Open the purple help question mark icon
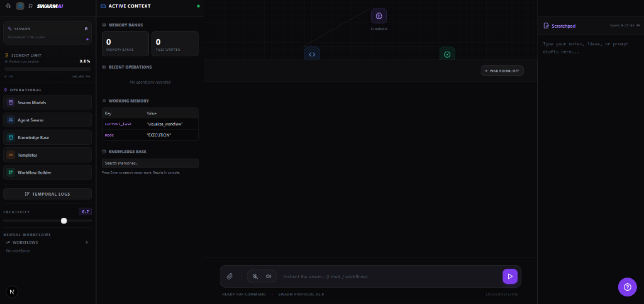Viewport: 644px width, 304px height. pos(627,287)
